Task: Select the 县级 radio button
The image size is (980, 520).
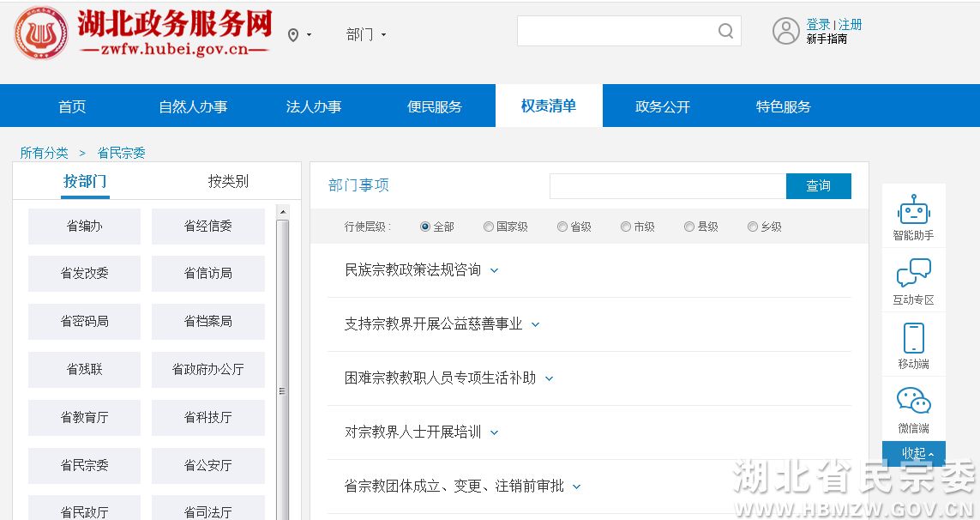Action: [x=689, y=227]
